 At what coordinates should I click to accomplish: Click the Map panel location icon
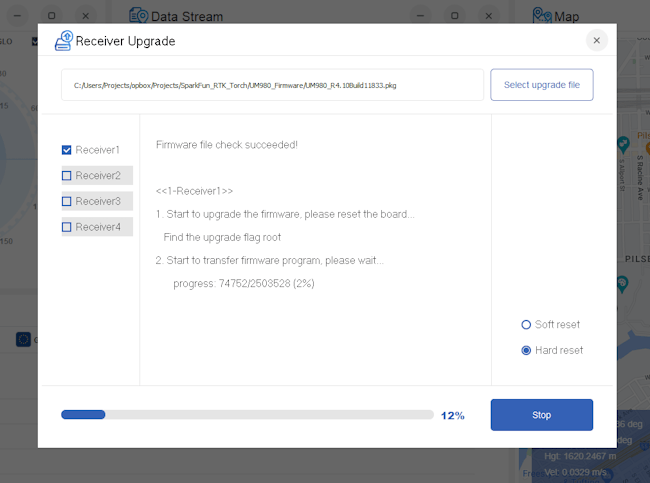coord(542,16)
